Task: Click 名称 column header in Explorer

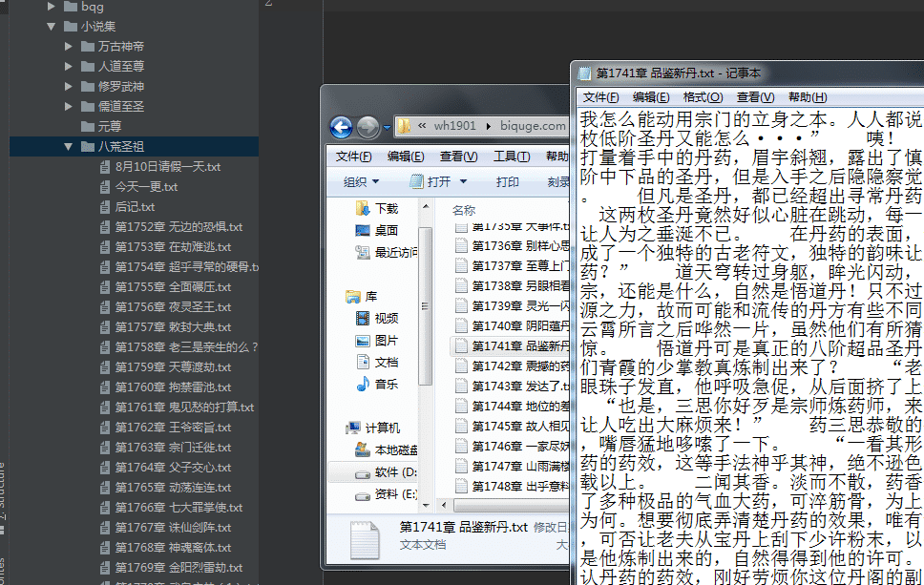Action: (464, 210)
